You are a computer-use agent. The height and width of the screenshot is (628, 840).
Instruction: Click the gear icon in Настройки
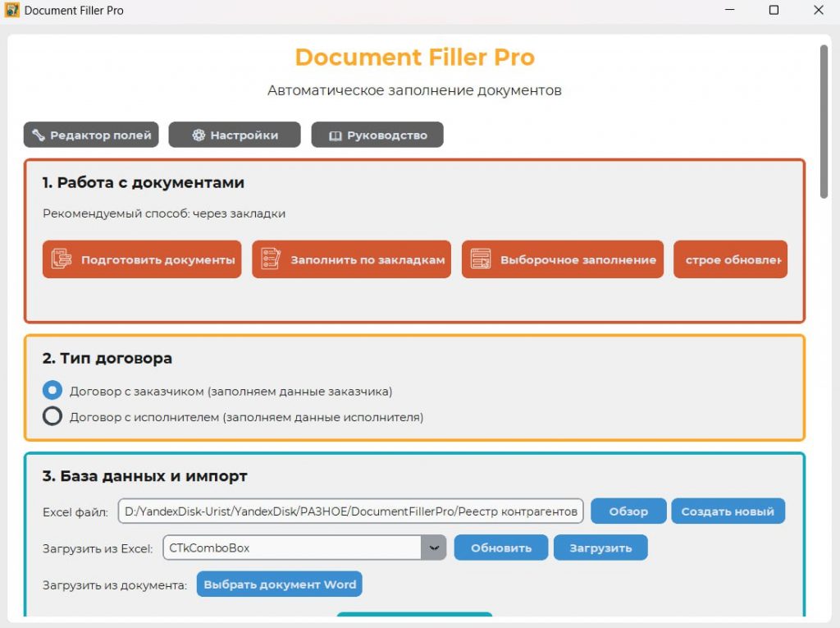[199, 135]
